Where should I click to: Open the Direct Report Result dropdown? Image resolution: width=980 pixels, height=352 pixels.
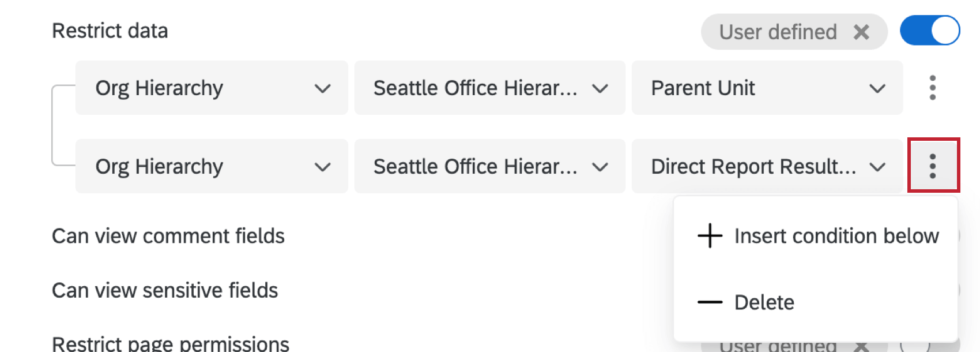767,166
